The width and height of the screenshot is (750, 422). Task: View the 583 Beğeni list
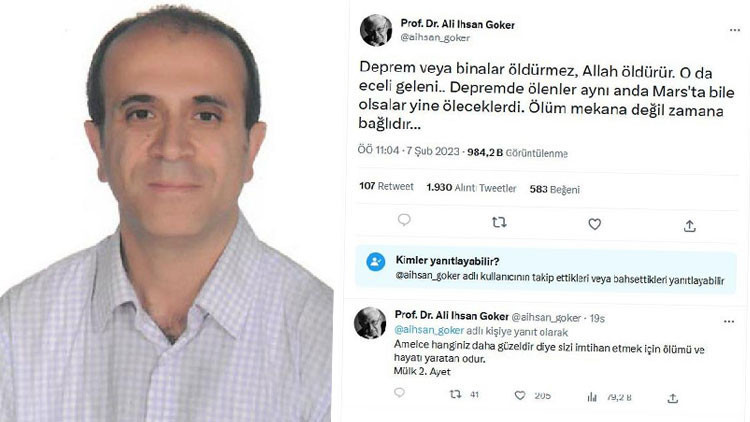555,189
